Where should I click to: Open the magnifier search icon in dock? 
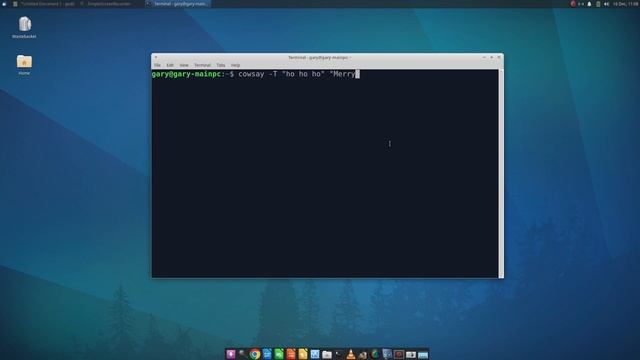tap(242, 354)
